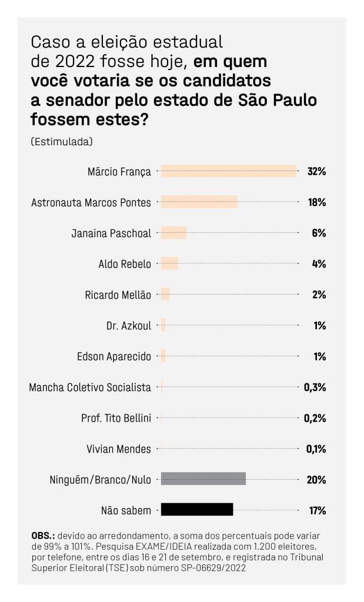Click the (Estimulada) subtitle
364x602 pixels.
click(x=62, y=141)
